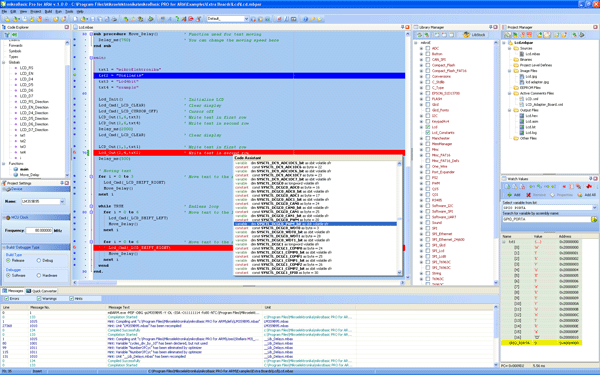The height and width of the screenshot is (375, 600).
Task: Click the first icon in Project Manager toolbar
Action: [x=507, y=35]
